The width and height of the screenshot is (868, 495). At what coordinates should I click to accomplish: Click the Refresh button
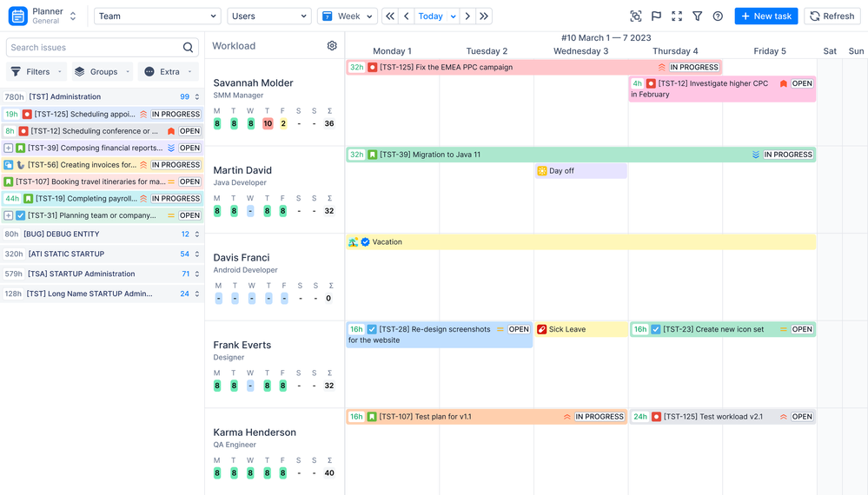[x=832, y=16]
